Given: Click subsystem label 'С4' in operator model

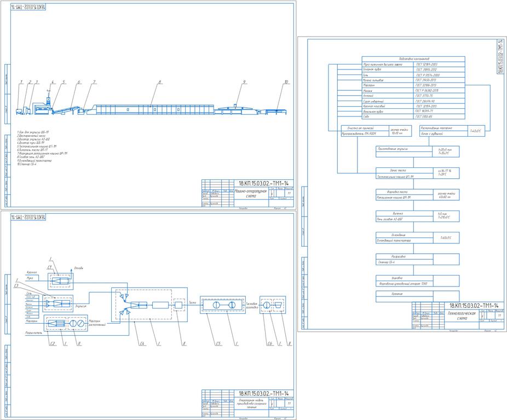Looking at the screenshot, I should [142, 344].
